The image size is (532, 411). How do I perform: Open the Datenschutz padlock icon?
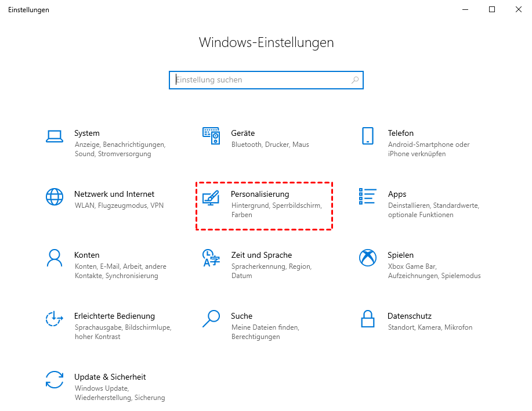[x=367, y=319]
